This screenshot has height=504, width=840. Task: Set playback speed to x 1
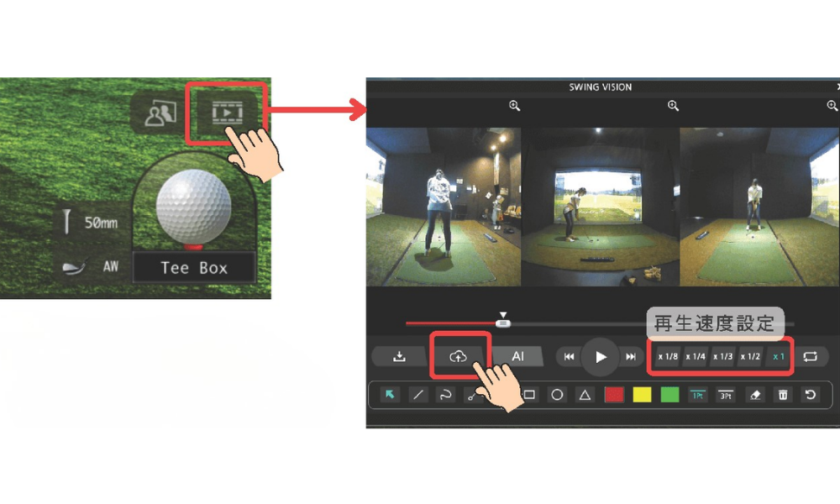(779, 357)
